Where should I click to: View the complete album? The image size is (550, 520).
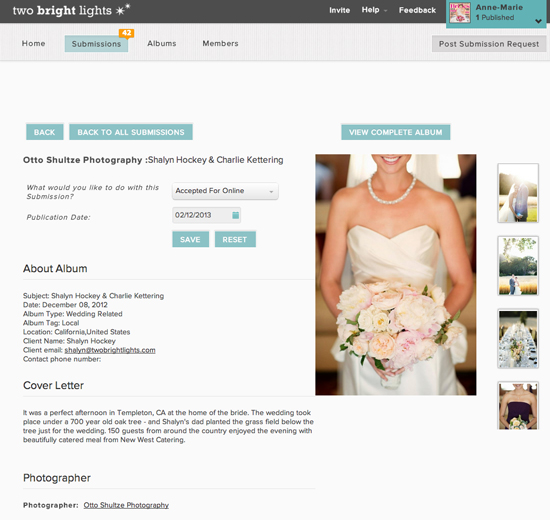click(396, 132)
